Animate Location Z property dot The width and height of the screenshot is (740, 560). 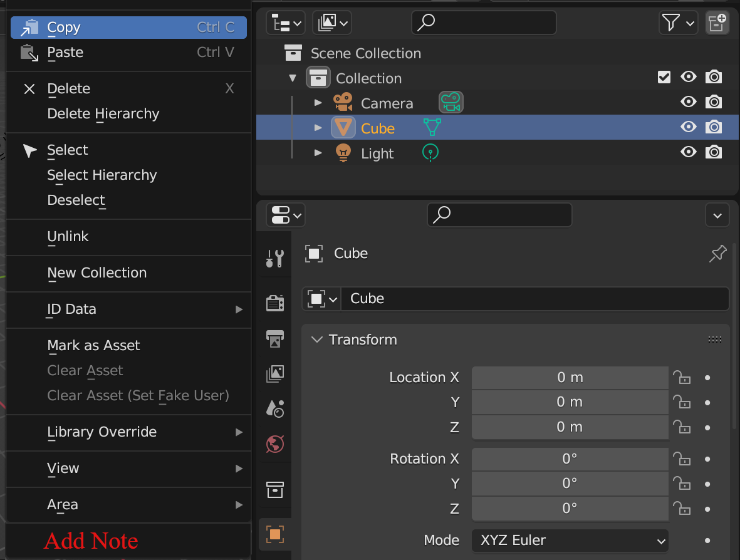[x=707, y=427]
